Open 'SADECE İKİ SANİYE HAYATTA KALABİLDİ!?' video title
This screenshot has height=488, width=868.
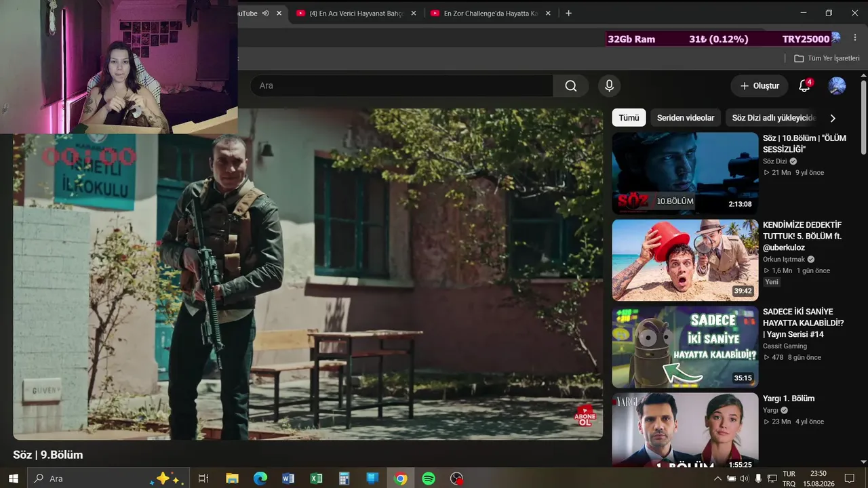coord(803,323)
